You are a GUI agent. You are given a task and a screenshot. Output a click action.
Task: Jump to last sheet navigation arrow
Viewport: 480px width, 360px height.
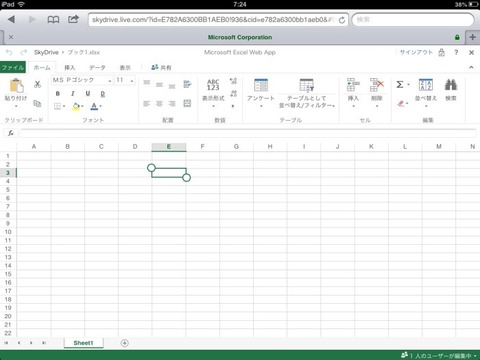coord(44,343)
